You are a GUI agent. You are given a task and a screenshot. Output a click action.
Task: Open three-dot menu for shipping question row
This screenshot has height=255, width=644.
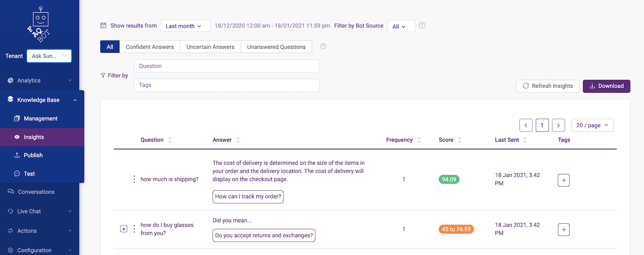(x=134, y=179)
